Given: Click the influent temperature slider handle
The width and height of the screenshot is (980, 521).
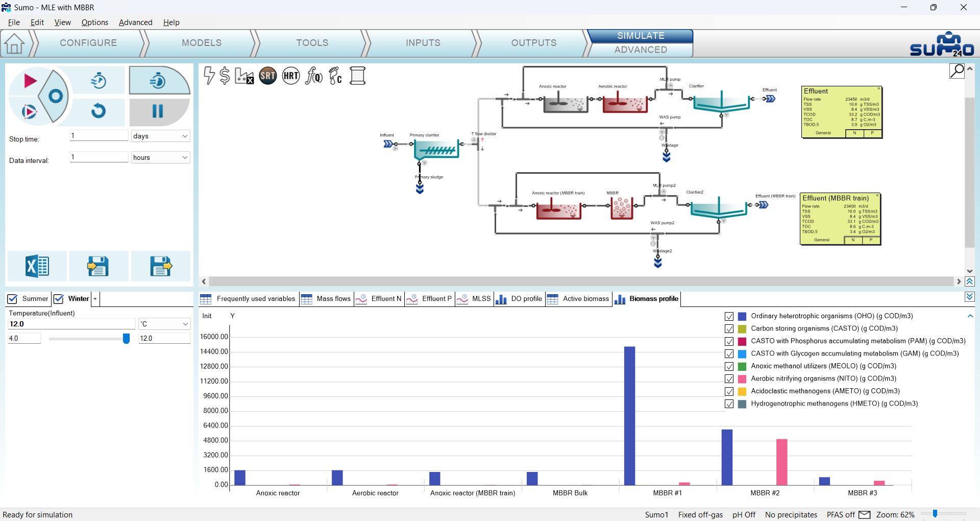Looking at the screenshot, I should [x=126, y=339].
